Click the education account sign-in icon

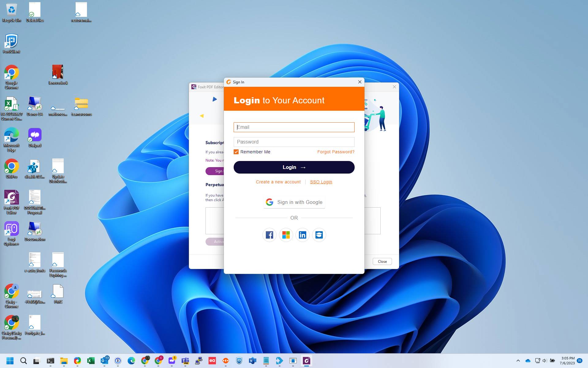[x=319, y=235]
